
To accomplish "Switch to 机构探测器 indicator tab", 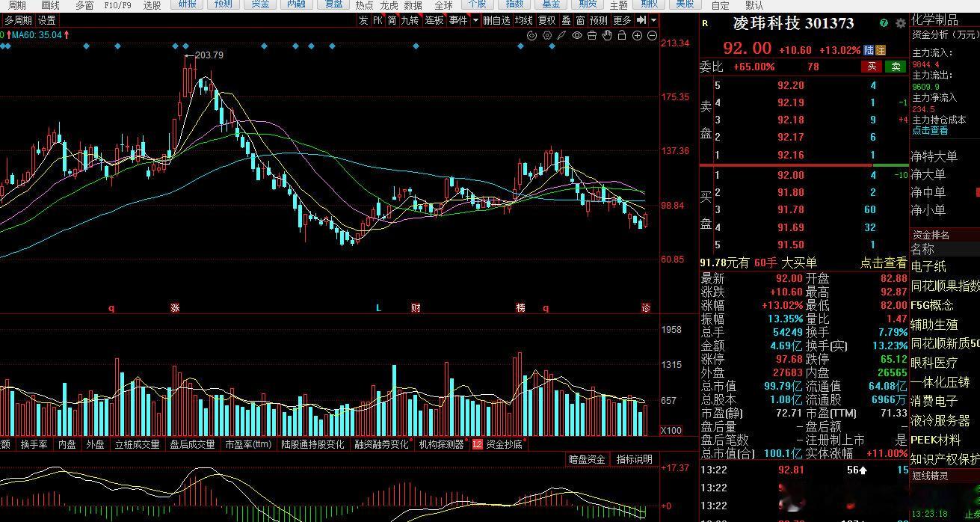I will point(442,444).
